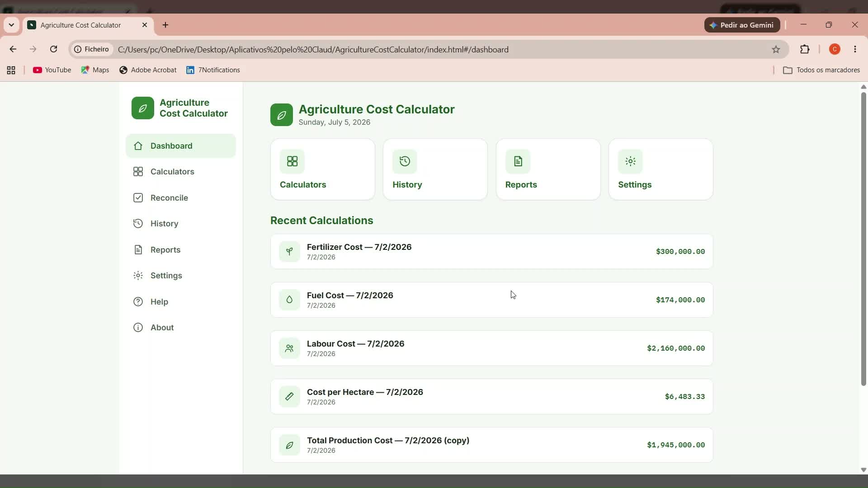Open the Settings quick card label
This screenshot has width=868, height=488.
coord(634,185)
